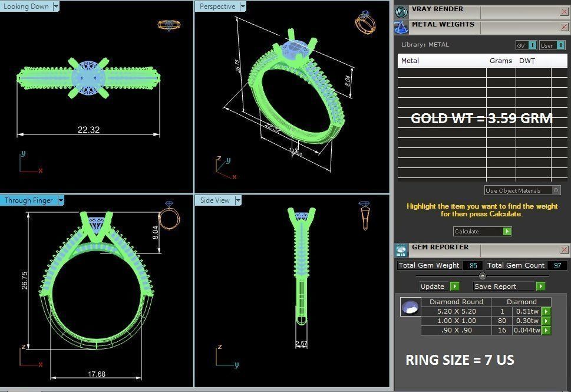Open the Perspective viewport dropdown
The image size is (571, 392).
[243, 6]
